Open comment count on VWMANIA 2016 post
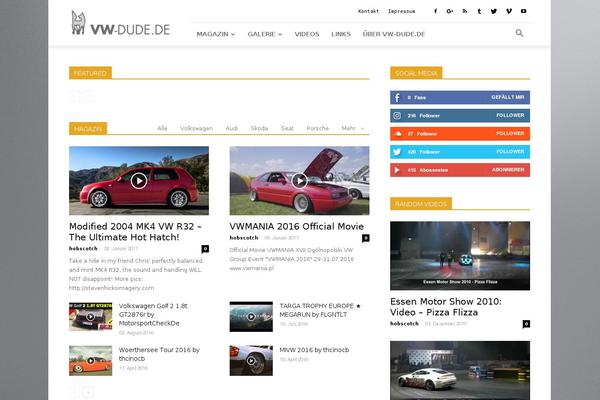The width and height of the screenshot is (600, 400). (366, 238)
